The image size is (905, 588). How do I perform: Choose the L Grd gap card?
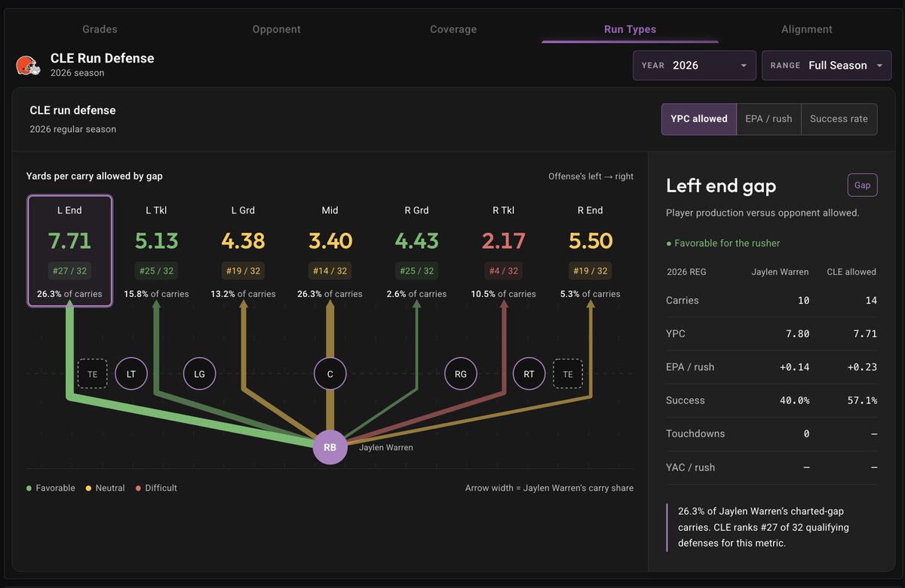[x=243, y=251]
